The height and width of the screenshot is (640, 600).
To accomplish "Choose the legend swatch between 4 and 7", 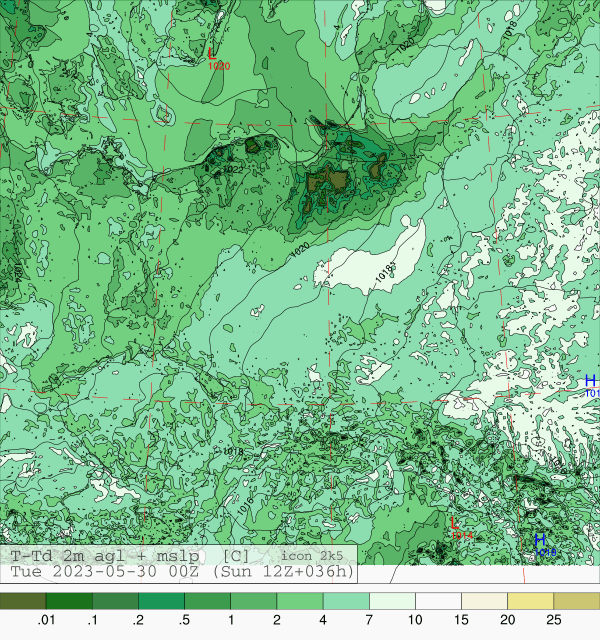I will [x=345, y=601].
